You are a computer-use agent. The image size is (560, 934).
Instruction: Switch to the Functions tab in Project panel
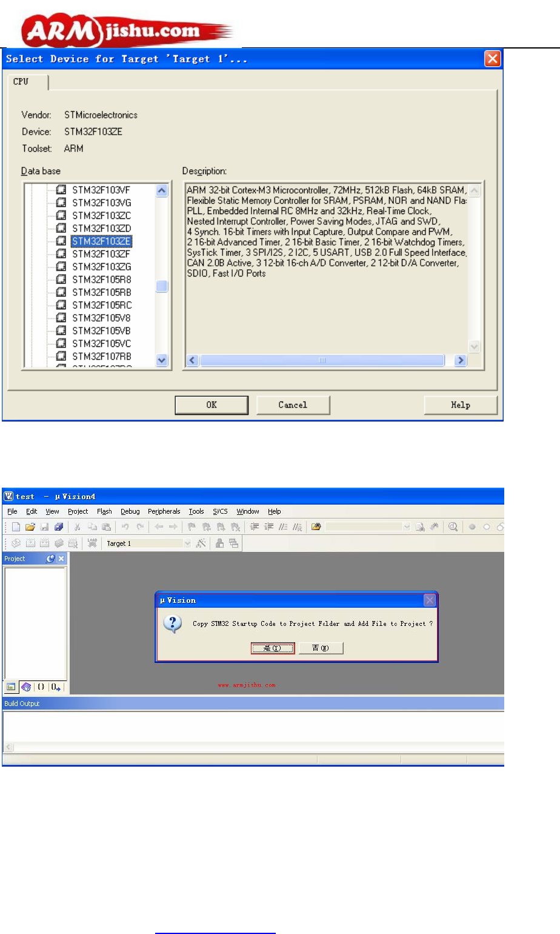tap(41, 687)
